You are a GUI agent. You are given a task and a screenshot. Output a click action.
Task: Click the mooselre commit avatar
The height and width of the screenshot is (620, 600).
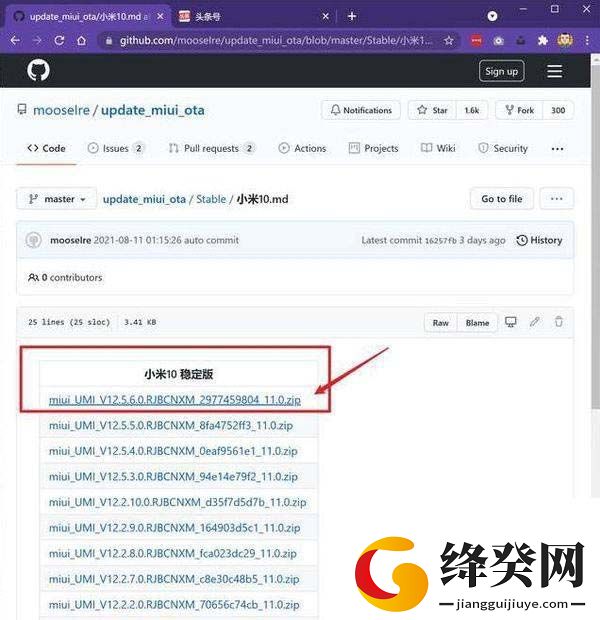pos(34,240)
